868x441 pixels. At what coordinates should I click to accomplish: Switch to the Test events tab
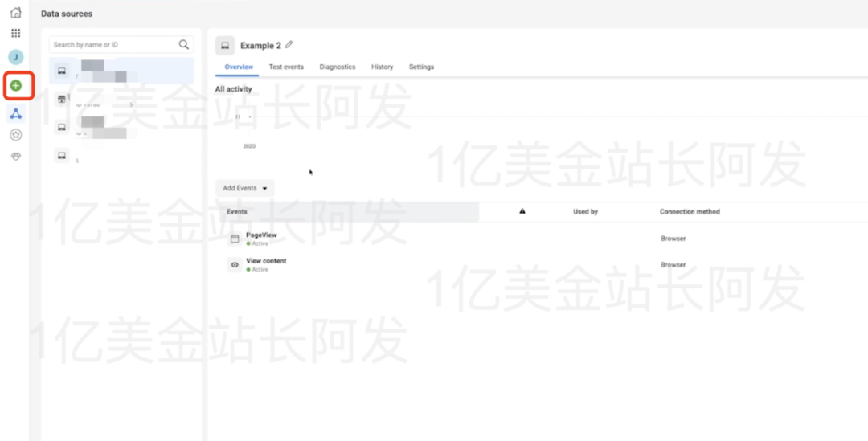point(286,67)
